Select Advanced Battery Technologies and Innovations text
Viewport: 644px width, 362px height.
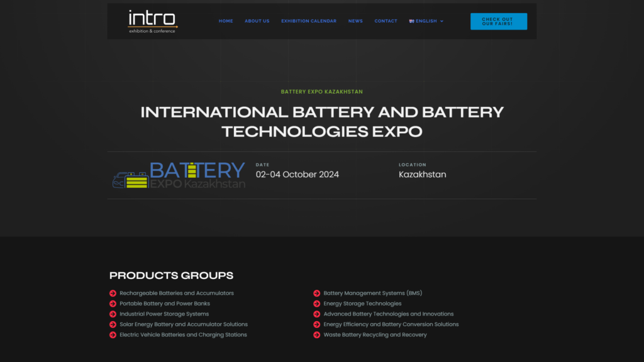point(389,314)
